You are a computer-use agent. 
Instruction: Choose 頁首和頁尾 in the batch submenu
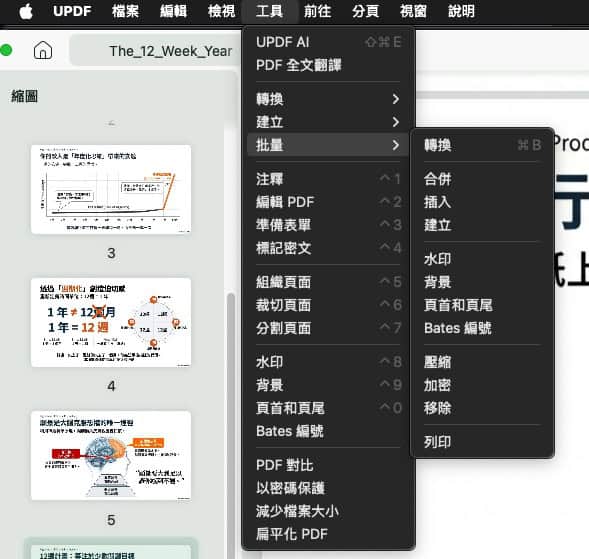coord(482,305)
